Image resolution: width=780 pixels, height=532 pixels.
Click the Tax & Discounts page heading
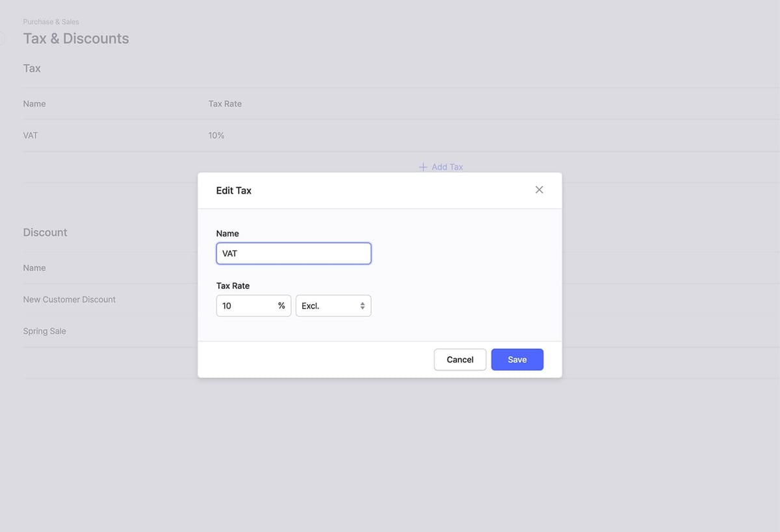coord(76,38)
